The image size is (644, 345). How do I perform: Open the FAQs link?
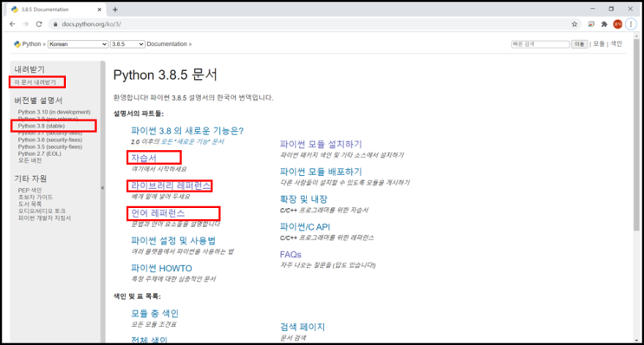290,255
